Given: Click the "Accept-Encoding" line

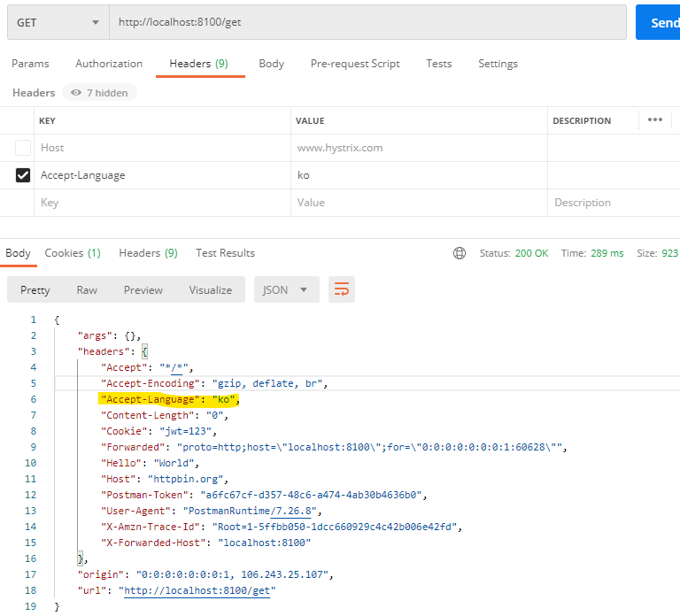Looking at the screenshot, I should pyautogui.click(x=214, y=383).
